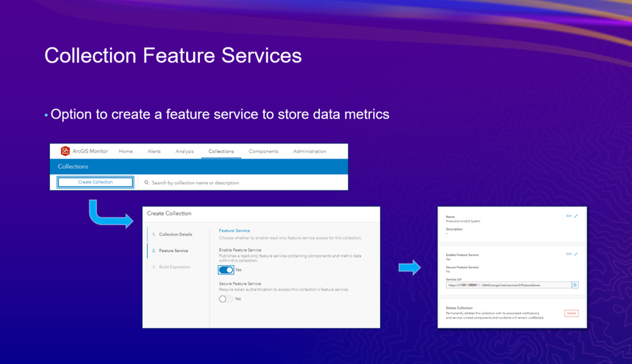Click the ArcGIS Monitor logo icon
This screenshot has width=632, height=364.
pos(65,151)
